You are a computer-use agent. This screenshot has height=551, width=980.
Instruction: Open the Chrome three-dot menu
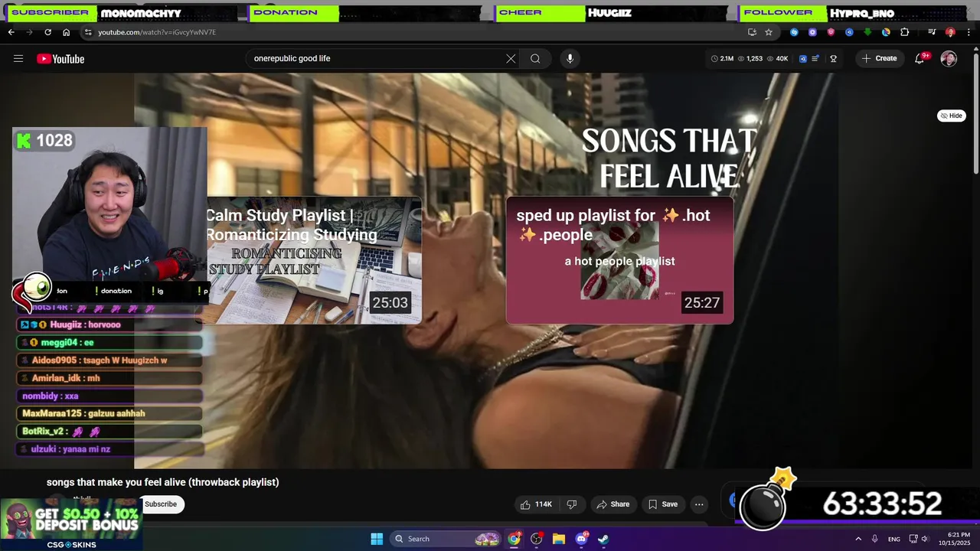(x=969, y=32)
